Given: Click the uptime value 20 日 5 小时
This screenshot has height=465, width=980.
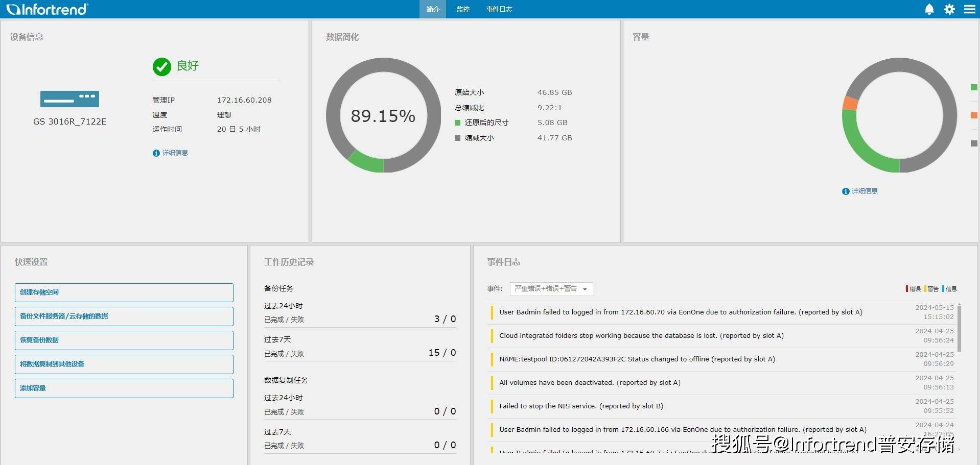Looking at the screenshot, I should 239,129.
